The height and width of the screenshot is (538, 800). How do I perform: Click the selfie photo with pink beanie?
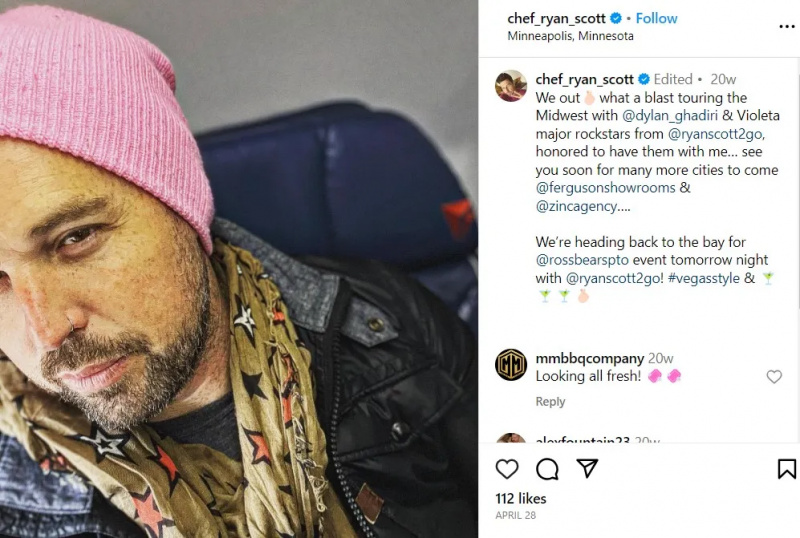tap(239, 269)
